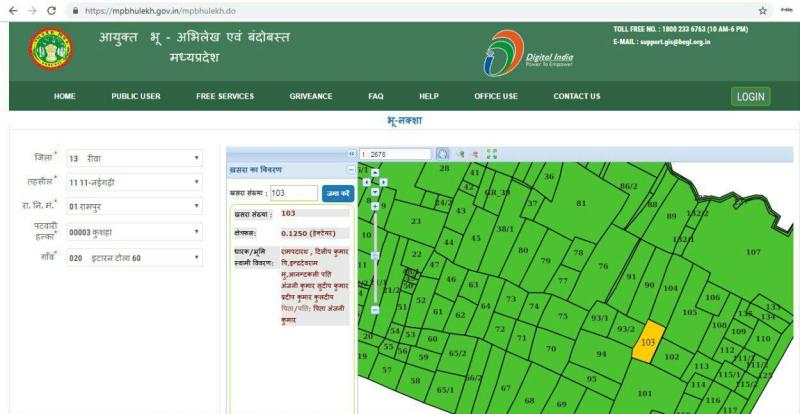
Task: Open the Patwari halka dropdown showing 00003
Action: point(134,232)
